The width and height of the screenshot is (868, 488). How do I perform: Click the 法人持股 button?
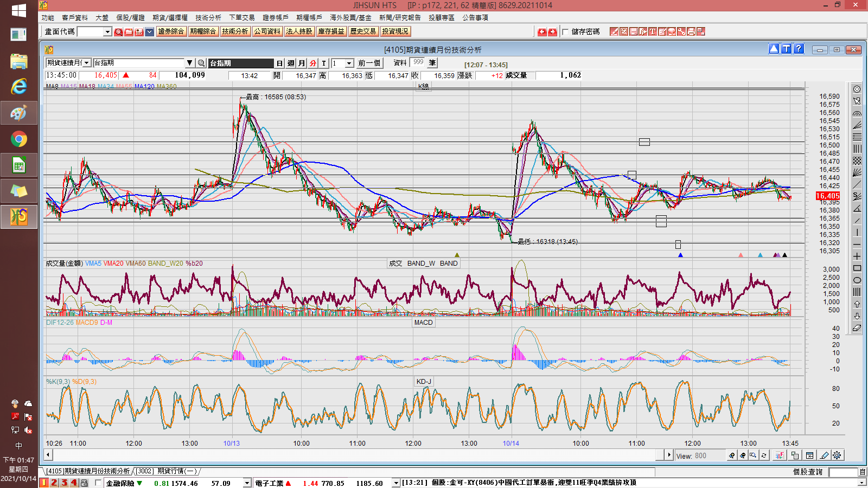tap(299, 31)
